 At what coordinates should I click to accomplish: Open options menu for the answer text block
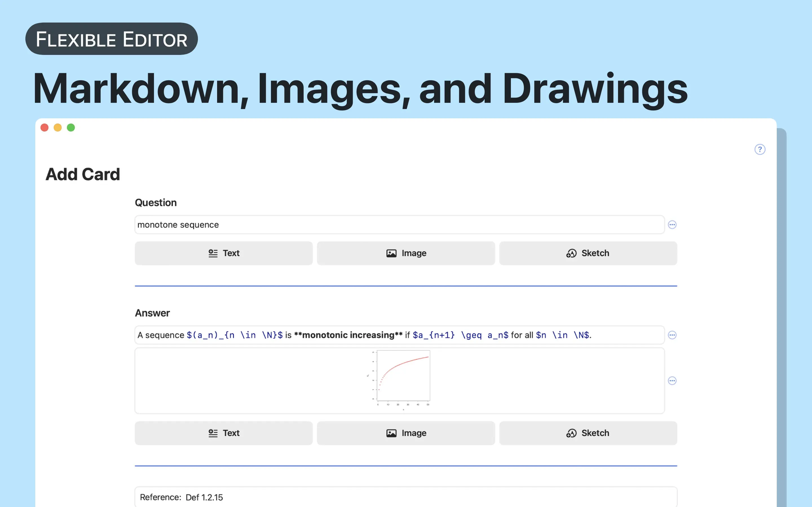pyautogui.click(x=672, y=335)
